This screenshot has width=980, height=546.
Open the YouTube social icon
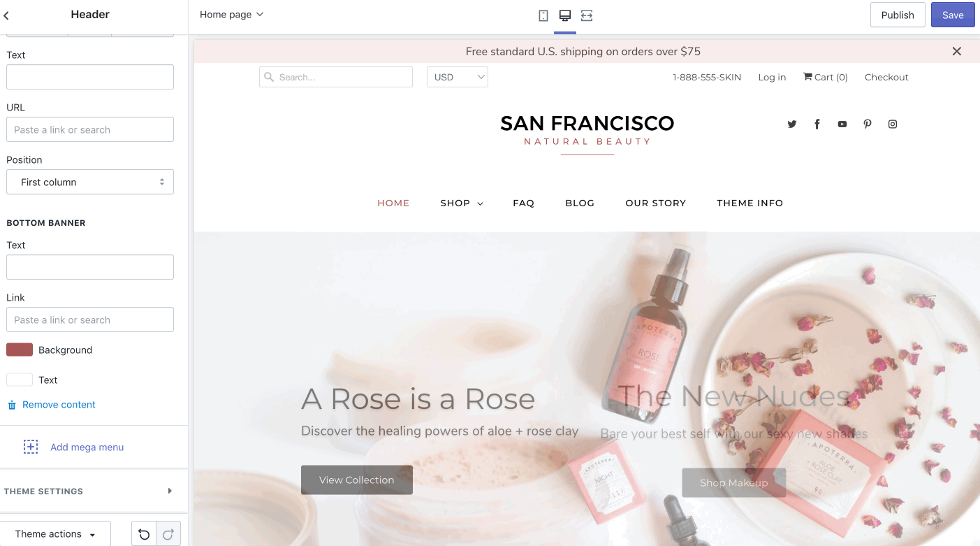pyautogui.click(x=842, y=124)
